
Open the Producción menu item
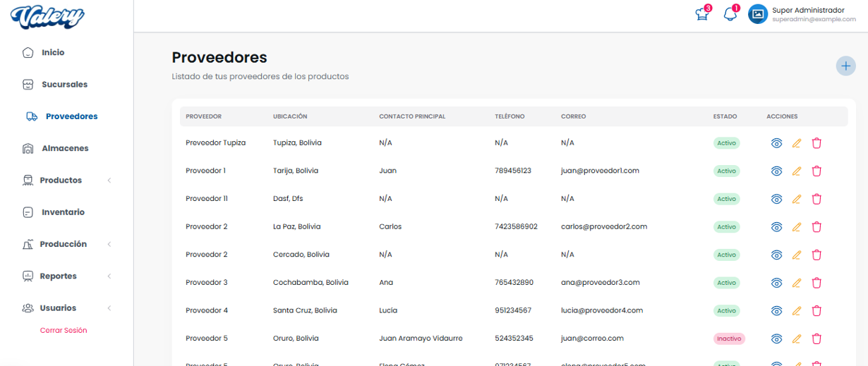click(x=64, y=244)
